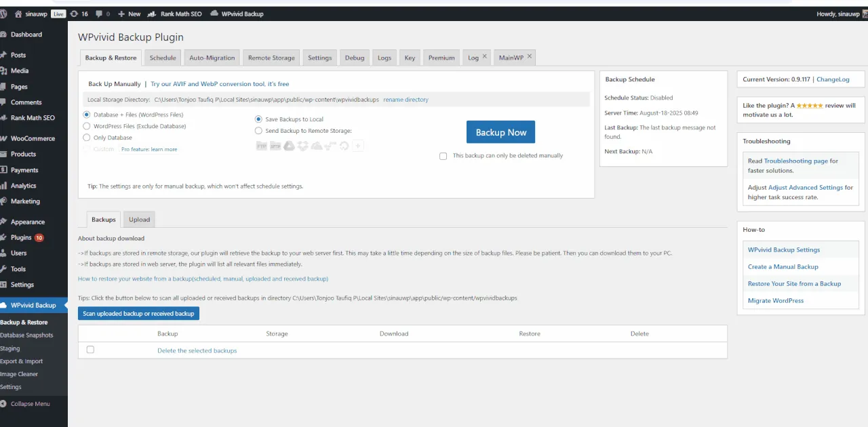The width and height of the screenshot is (868, 427).
Task: Click the rename directory link
Action: (x=406, y=99)
